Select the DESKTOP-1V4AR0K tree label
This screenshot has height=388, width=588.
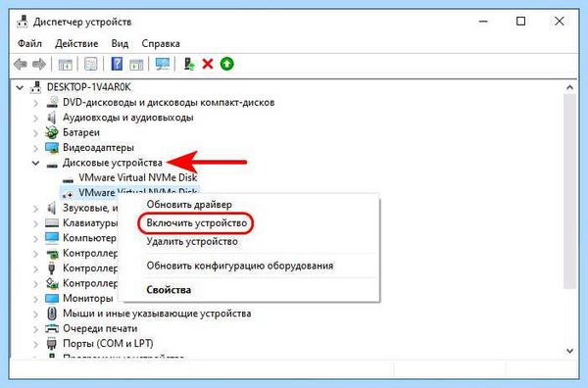(89, 87)
